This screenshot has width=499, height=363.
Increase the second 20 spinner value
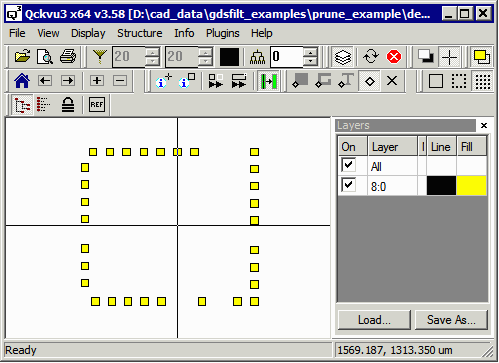point(205,52)
